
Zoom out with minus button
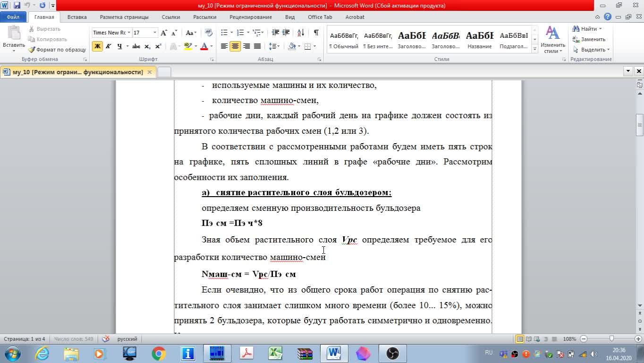[x=584, y=339]
